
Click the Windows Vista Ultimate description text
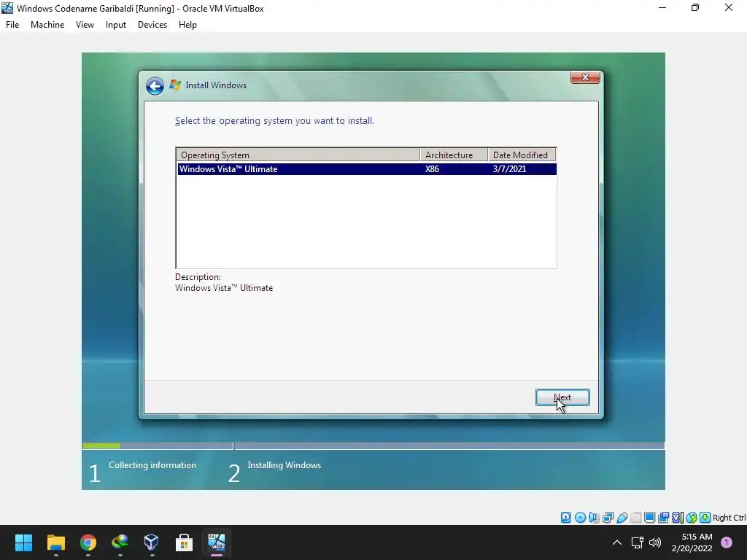click(x=224, y=288)
